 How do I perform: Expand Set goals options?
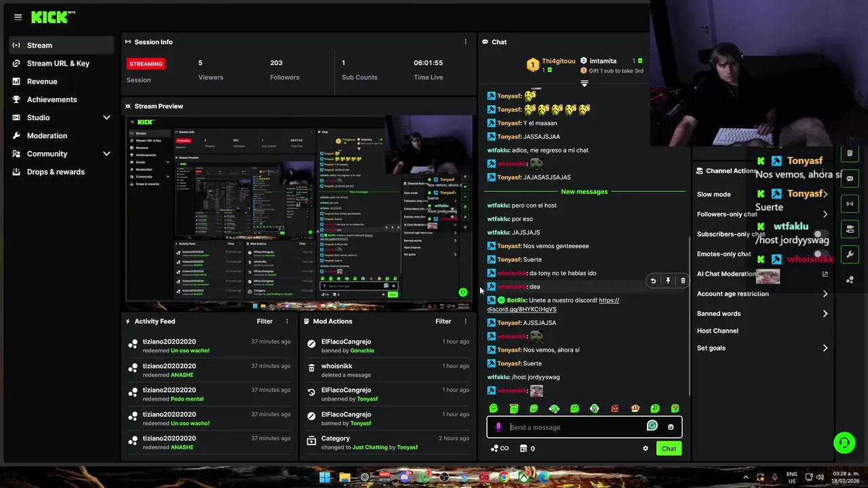pyautogui.click(x=825, y=348)
